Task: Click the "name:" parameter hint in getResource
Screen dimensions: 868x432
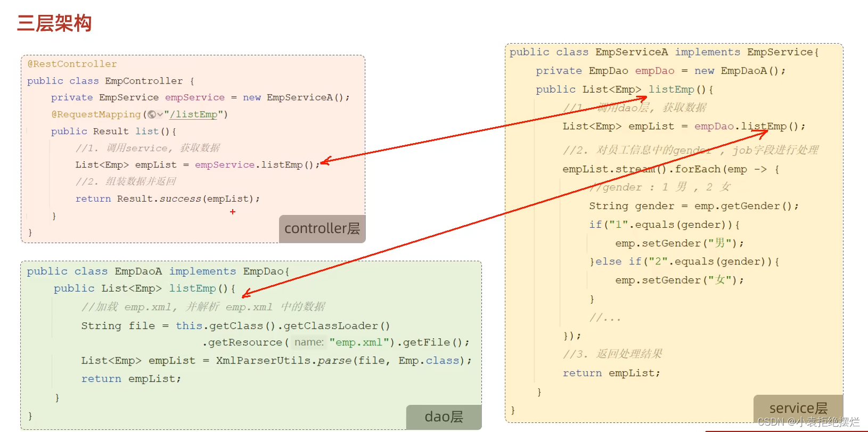Action: [309, 343]
